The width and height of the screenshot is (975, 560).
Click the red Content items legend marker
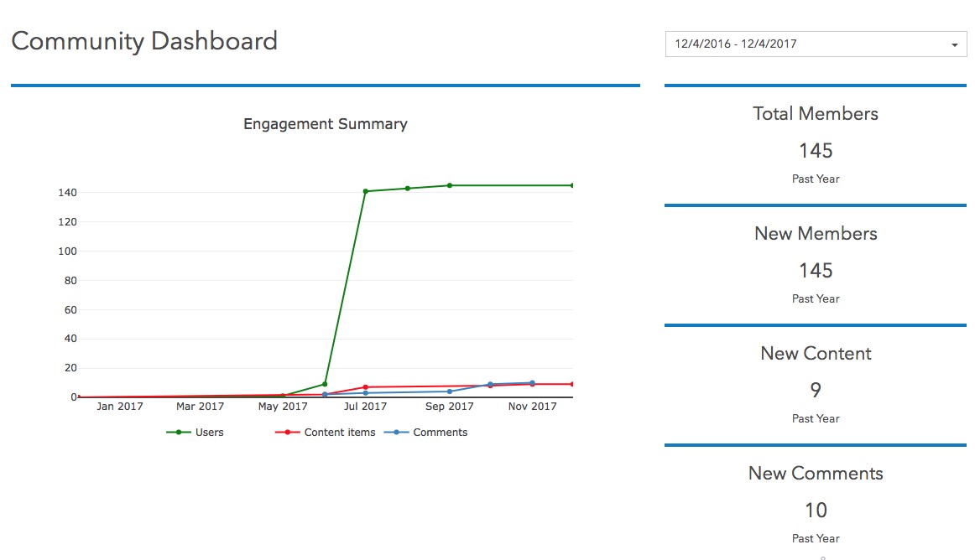click(x=287, y=432)
